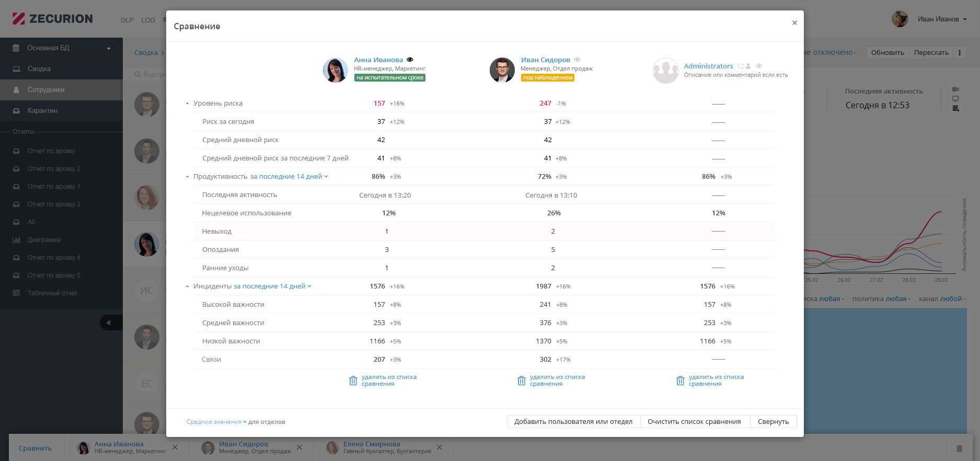Image resolution: width=980 pixels, height=461 pixels.
Task: Toggle eye visibility for Анна Иванова
Action: point(410,60)
